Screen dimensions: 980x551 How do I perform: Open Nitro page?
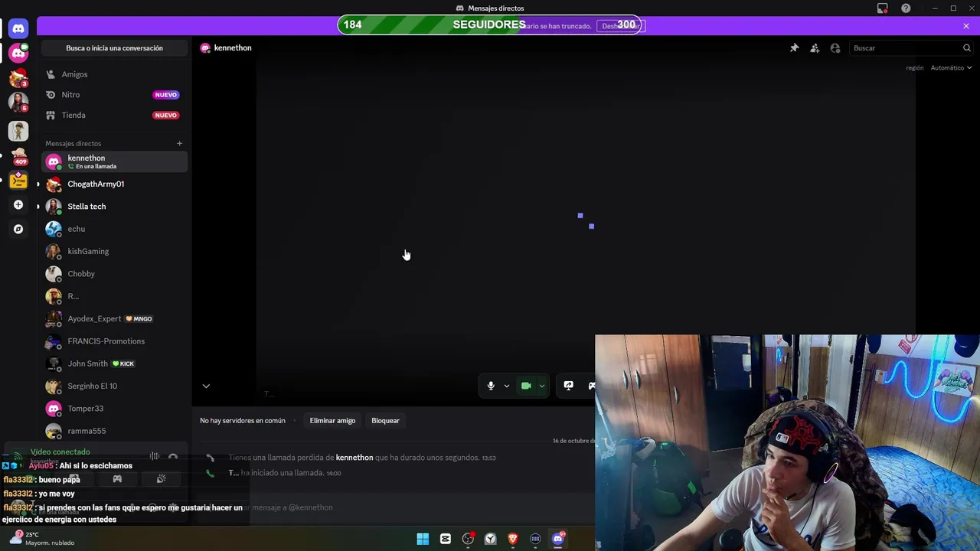tap(114, 95)
